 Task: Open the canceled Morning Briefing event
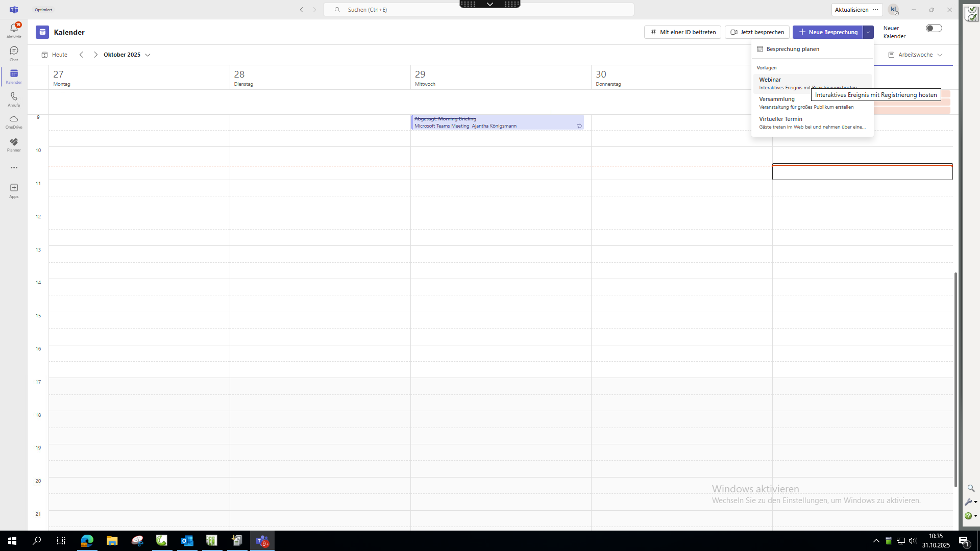coord(497,122)
